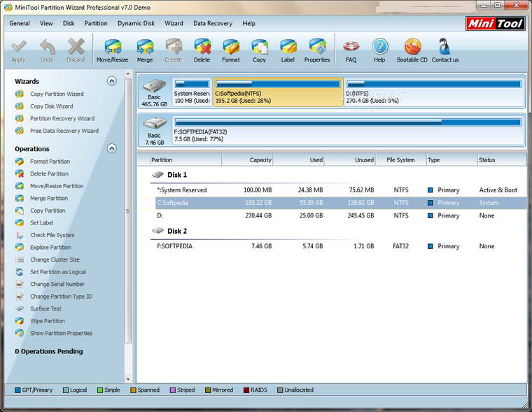Open the Wizard menu
This screenshot has width=532, height=412.
[174, 23]
